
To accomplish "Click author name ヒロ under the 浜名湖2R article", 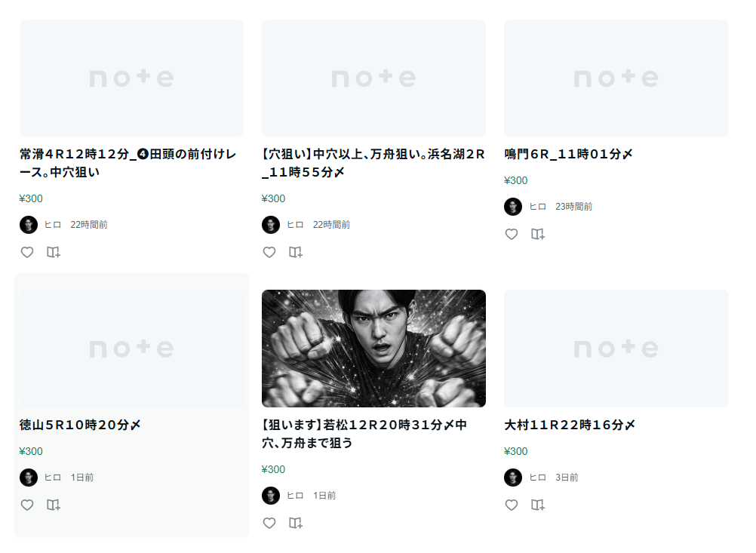I will click(295, 225).
